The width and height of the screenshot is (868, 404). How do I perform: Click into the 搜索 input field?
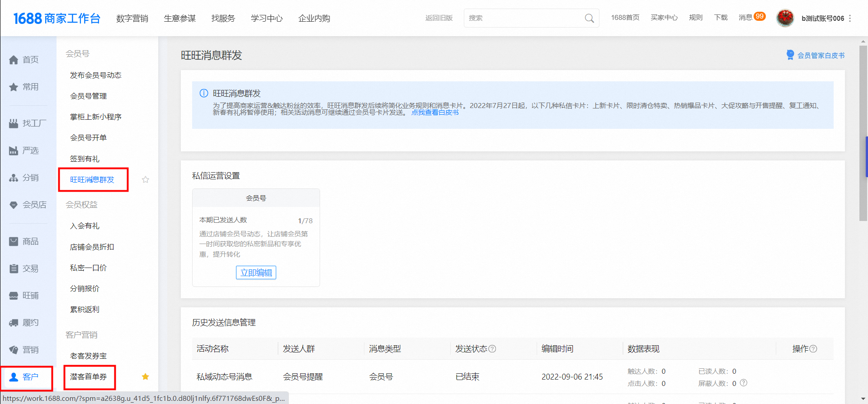(x=524, y=18)
